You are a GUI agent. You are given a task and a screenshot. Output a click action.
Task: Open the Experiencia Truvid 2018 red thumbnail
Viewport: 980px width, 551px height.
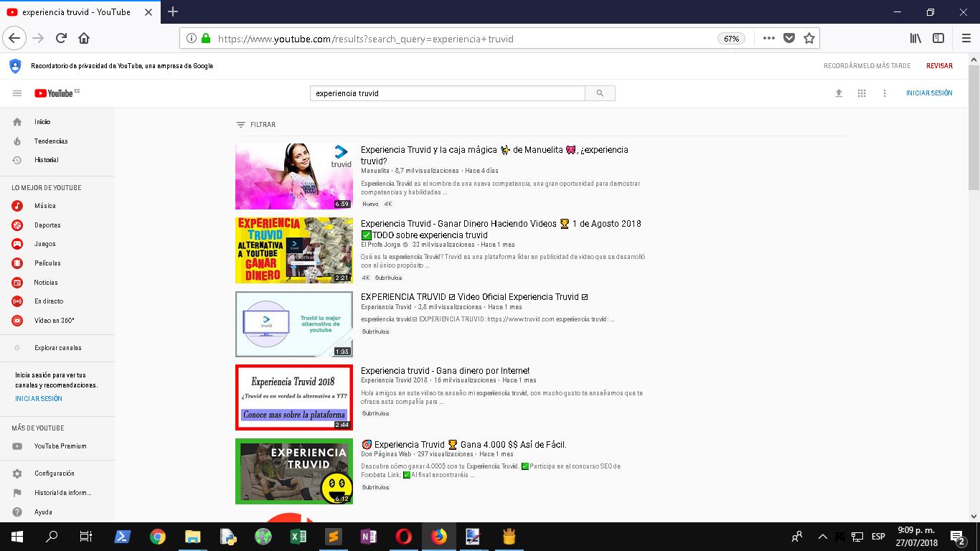click(294, 397)
